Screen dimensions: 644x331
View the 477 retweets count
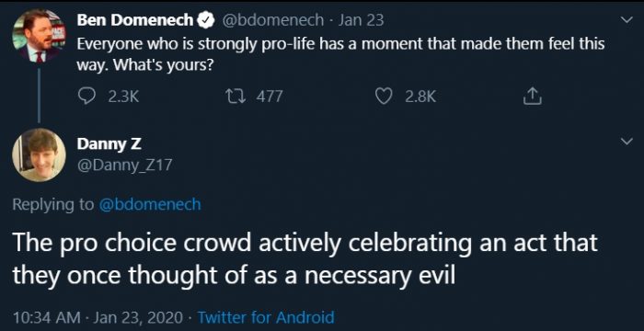click(270, 97)
